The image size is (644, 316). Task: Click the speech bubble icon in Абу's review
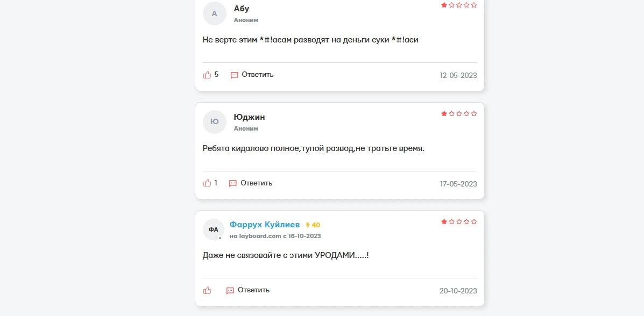(234, 75)
